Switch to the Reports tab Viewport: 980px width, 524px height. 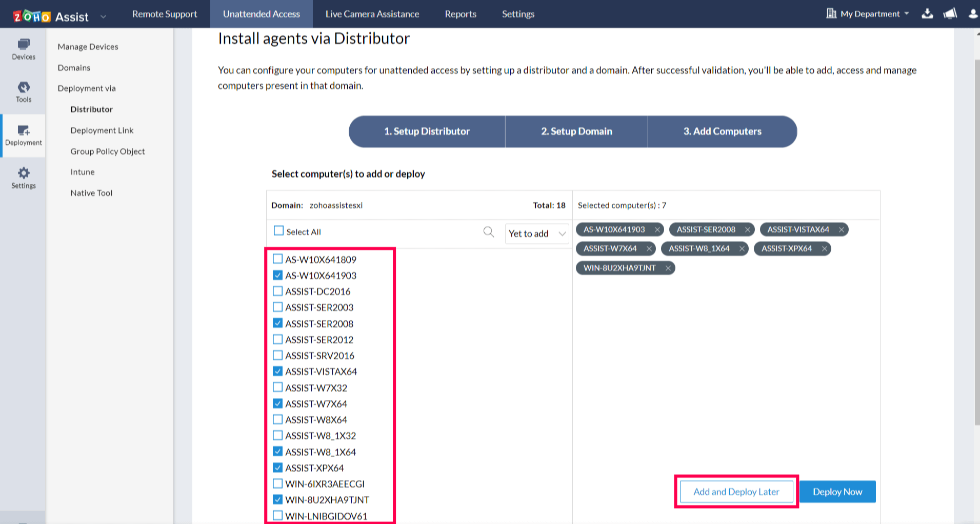(460, 14)
